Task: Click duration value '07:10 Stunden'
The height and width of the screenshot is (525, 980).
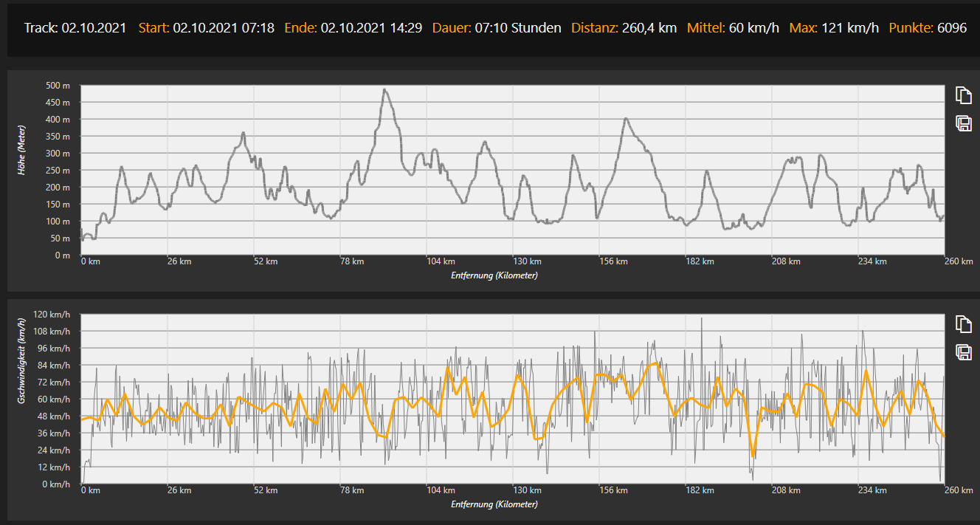Action: [518, 28]
